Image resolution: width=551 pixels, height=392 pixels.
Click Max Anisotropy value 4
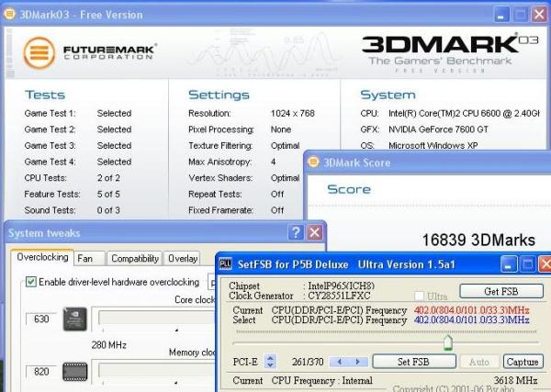[273, 162]
